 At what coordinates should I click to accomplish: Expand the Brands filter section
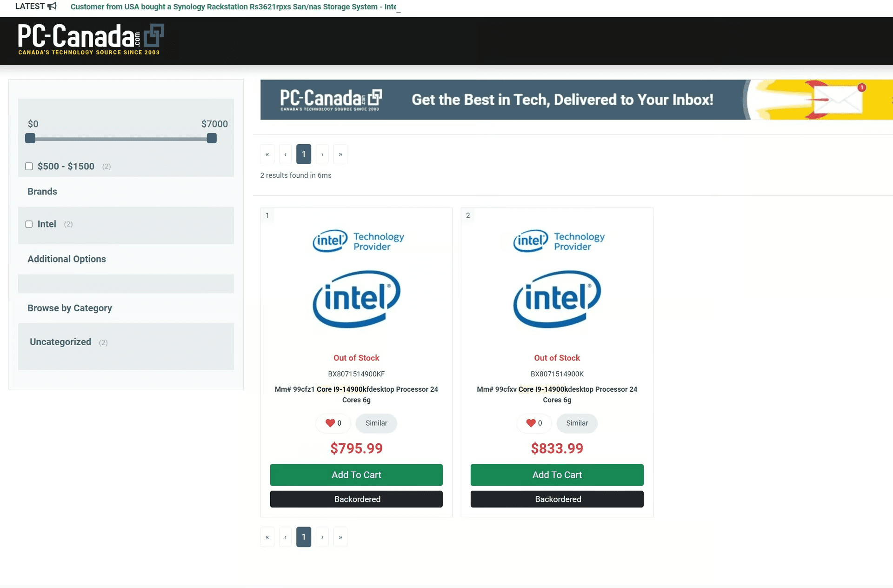pos(42,192)
